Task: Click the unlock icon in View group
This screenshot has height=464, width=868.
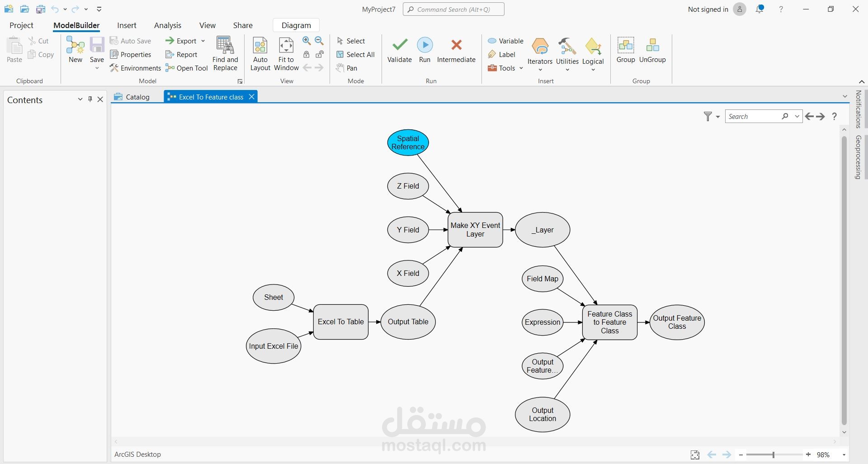Action: tap(320, 54)
